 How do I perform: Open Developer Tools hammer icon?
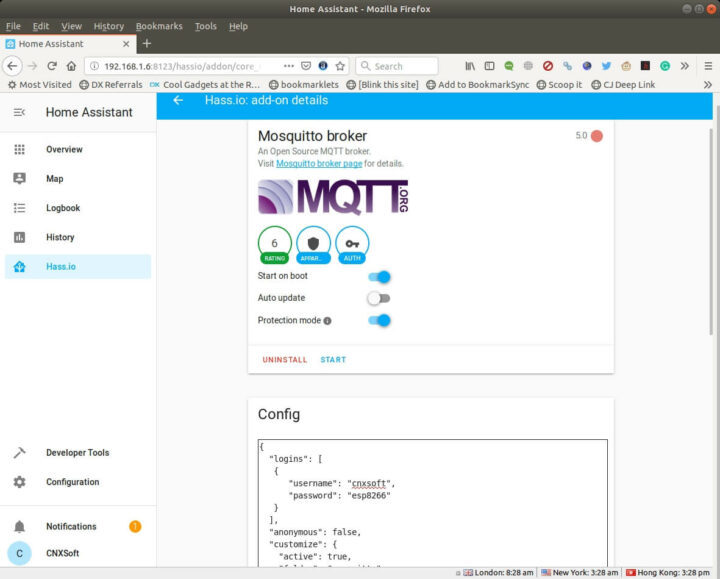(x=19, y=452)
